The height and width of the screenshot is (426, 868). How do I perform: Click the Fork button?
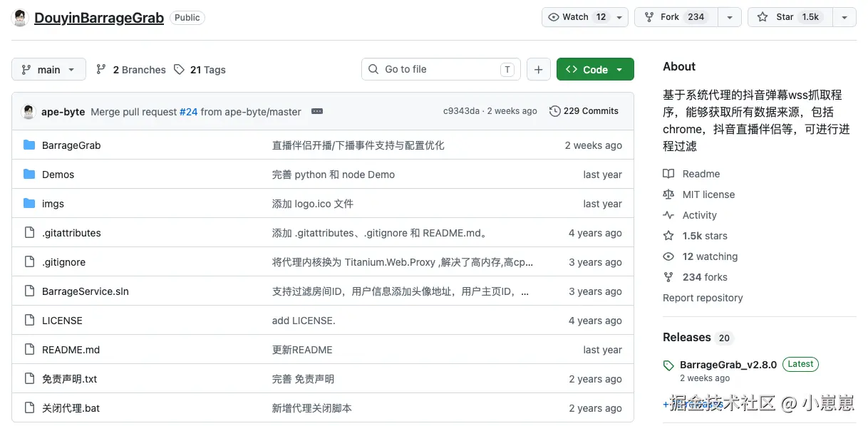[676, 17]
